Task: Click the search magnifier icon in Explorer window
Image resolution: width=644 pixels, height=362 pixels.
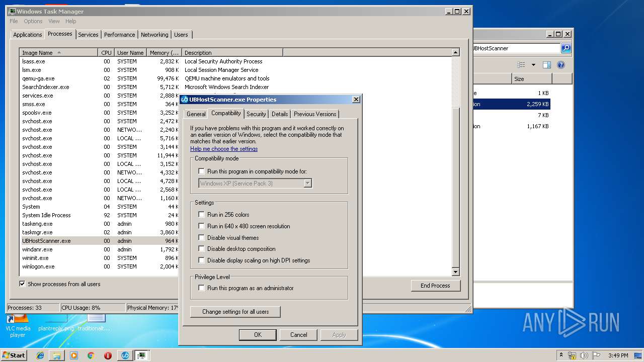Action: click(x=566, y=48)
